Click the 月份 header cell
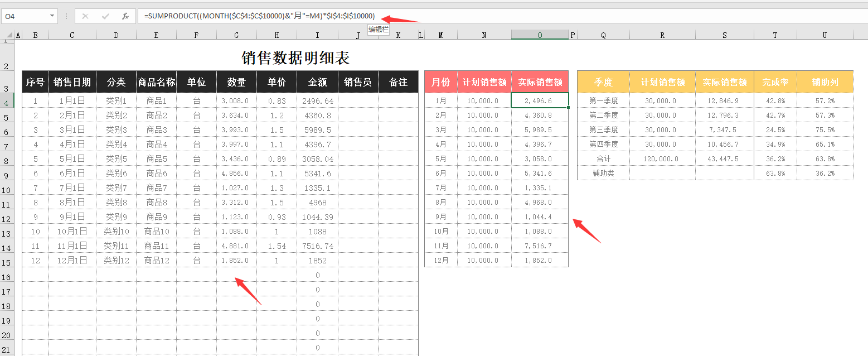The height and width of the screenshot is (356, 868). (x=441, y=82)
